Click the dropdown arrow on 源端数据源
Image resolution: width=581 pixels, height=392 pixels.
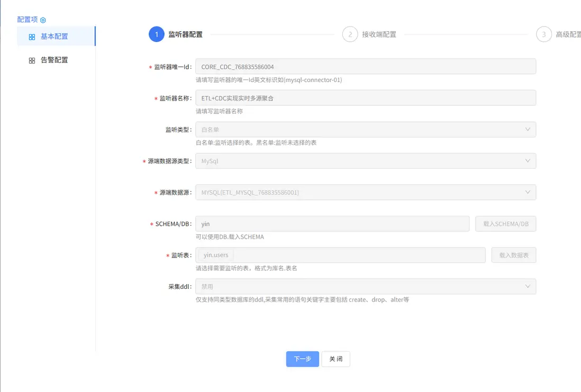[528, 192]
